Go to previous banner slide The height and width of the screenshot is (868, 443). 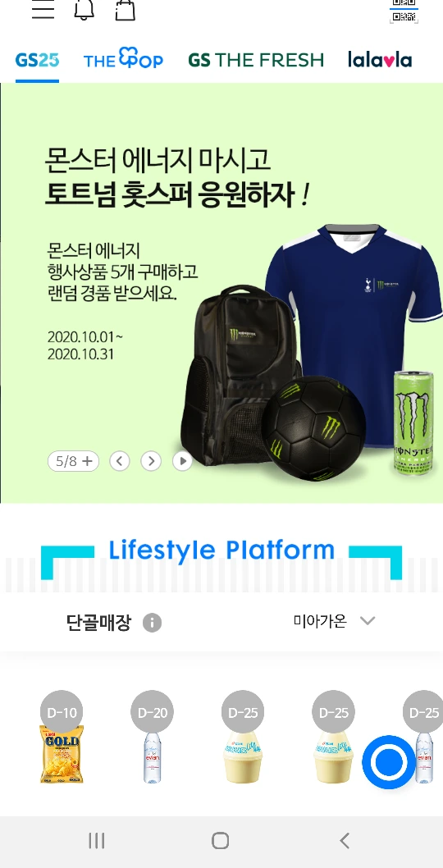pyautogui.click(x=120, y=460)
